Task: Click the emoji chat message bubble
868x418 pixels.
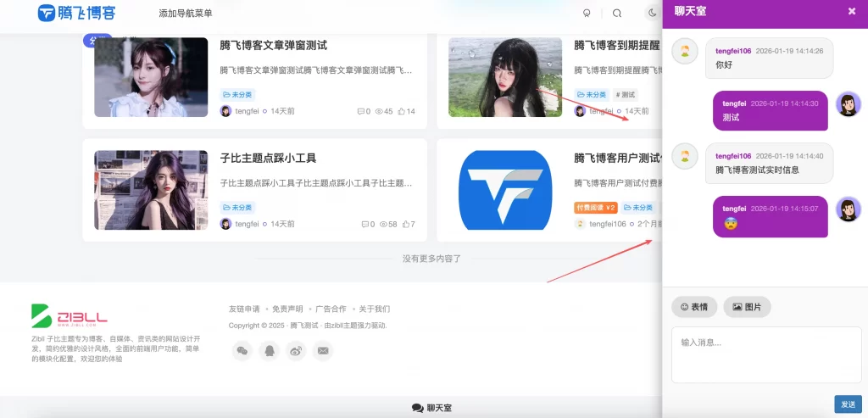Action: coord(770,216)
